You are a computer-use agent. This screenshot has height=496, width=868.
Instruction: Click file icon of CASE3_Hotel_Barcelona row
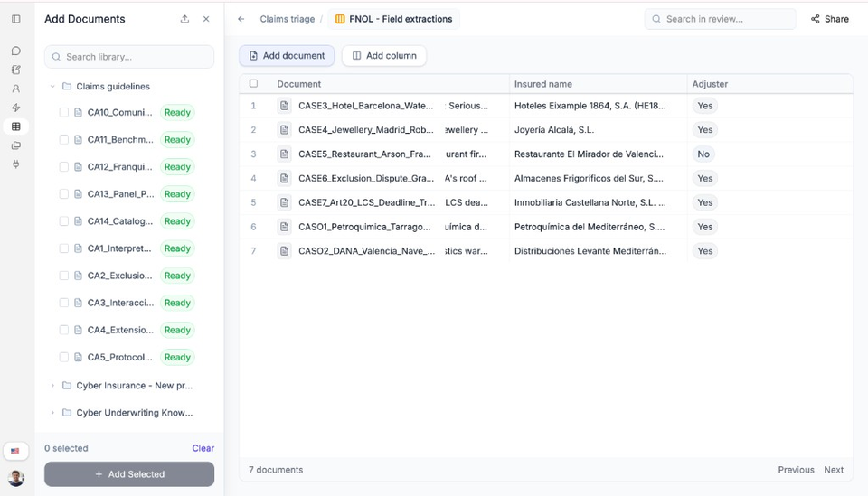coord(284,106)
